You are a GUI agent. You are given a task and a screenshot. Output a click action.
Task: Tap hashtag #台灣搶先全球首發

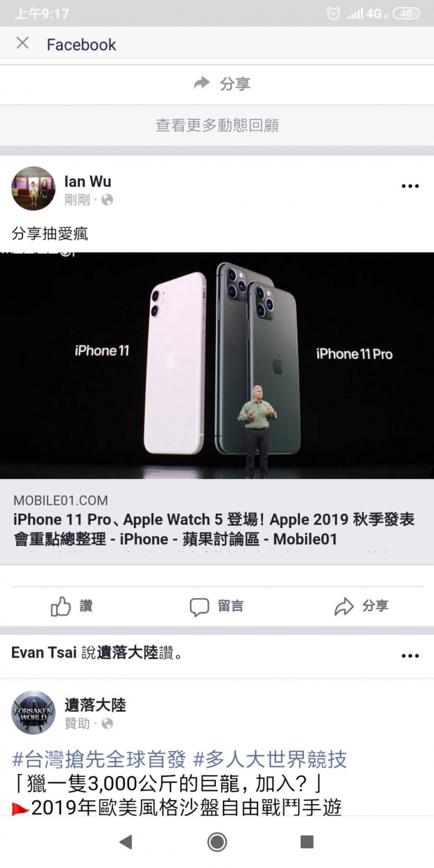99,759
